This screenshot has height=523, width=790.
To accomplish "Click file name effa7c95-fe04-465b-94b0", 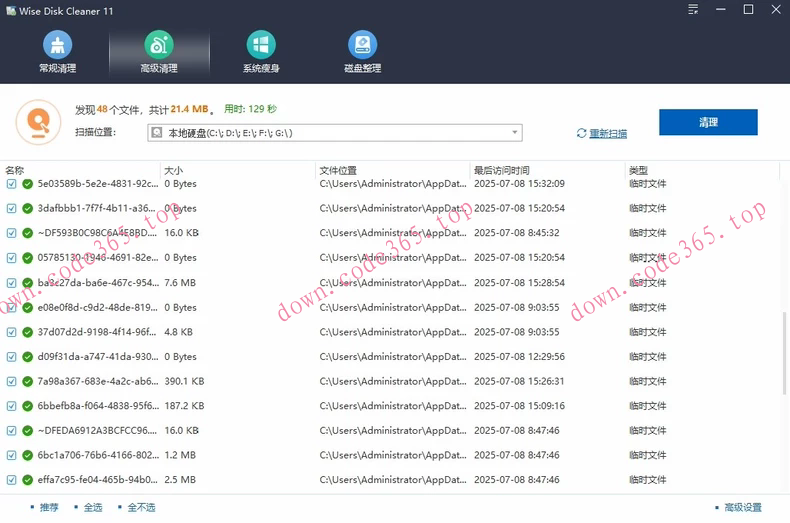I will 98,480.
